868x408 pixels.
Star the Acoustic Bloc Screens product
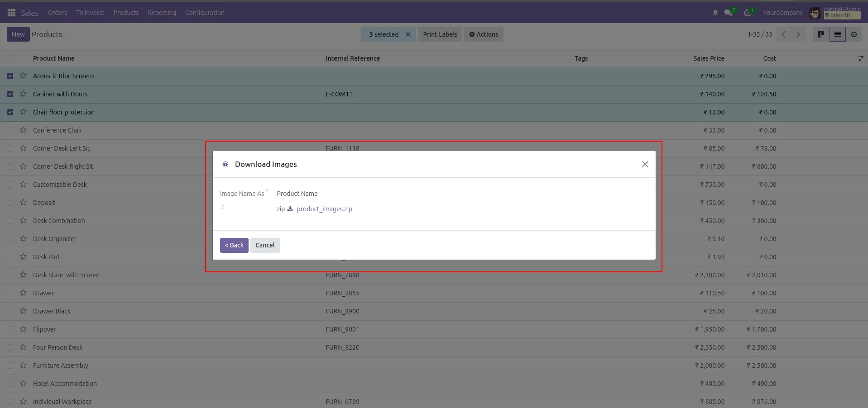coord(23,76)
